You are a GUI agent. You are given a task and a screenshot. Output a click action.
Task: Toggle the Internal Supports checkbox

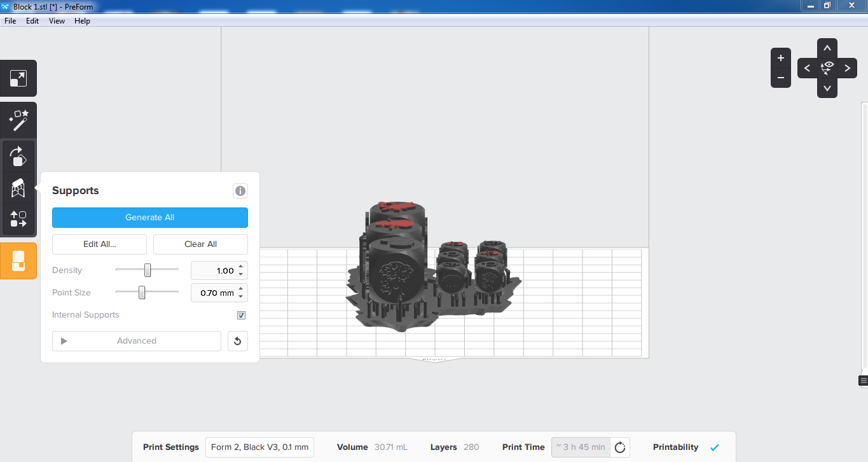(242, 315)
